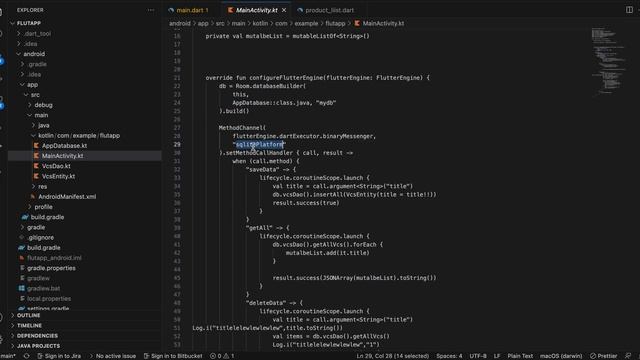Select MainActivity.kt in Explorer tree
This screenshot has width=640, height=360.
[x=62, y=156]
